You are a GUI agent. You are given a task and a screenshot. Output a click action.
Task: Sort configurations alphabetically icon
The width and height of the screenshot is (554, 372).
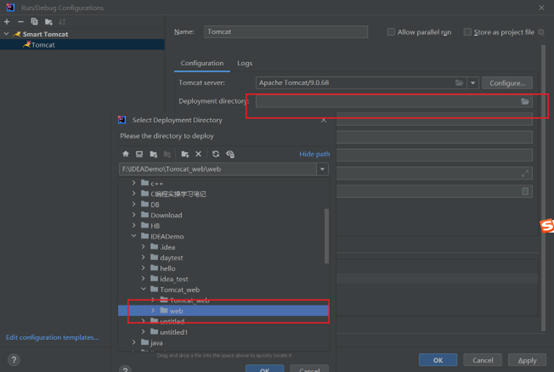point(62,22)
